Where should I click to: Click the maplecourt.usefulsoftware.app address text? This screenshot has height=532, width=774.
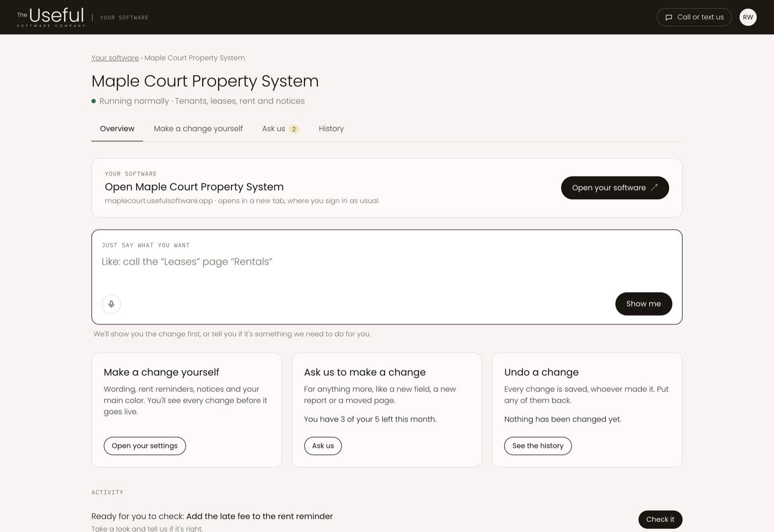pyautogui.click(x=159, y=201)
